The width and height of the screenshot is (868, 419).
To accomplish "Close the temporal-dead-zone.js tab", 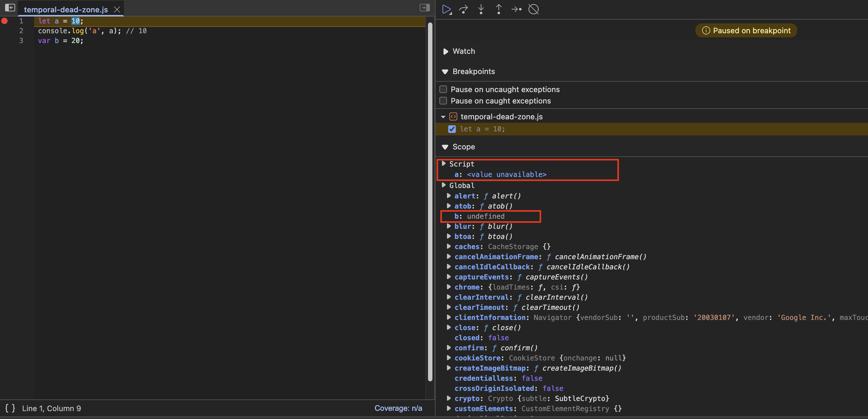I will point(117,9).
